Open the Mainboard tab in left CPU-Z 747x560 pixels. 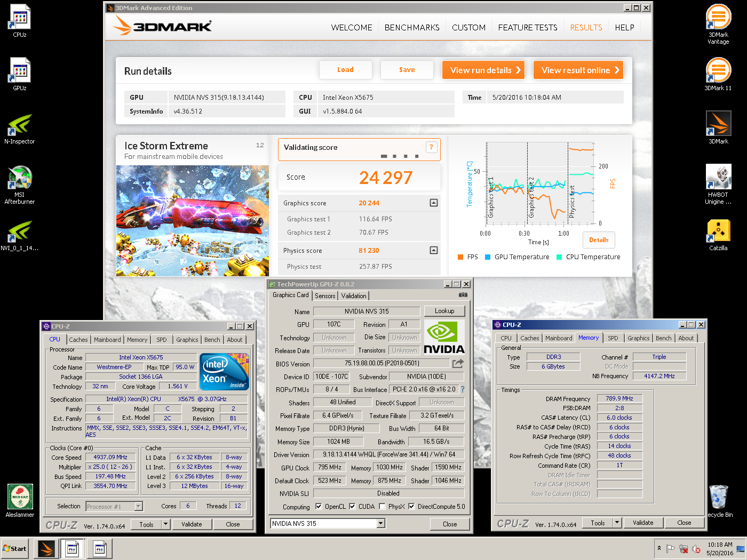click(x=107, y=340)
